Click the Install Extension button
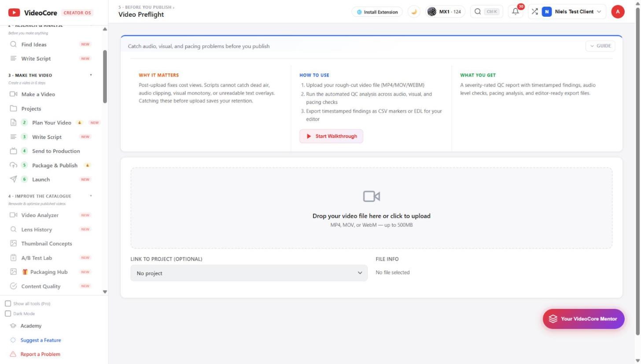This screenshot has width=641, height=364. 377,12
